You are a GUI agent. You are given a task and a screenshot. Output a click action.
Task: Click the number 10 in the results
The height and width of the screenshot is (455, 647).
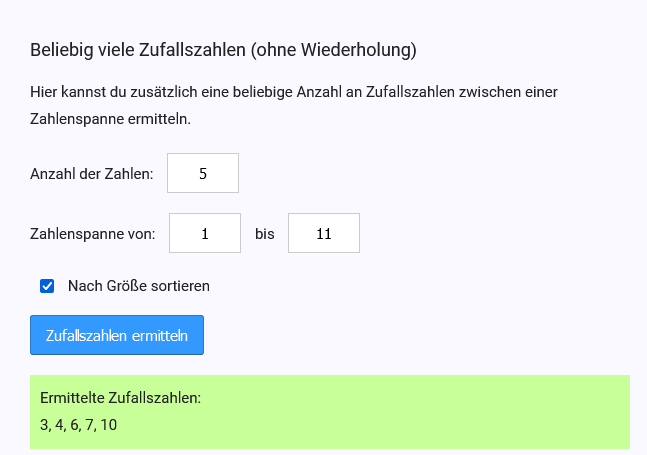click(109, 425)
